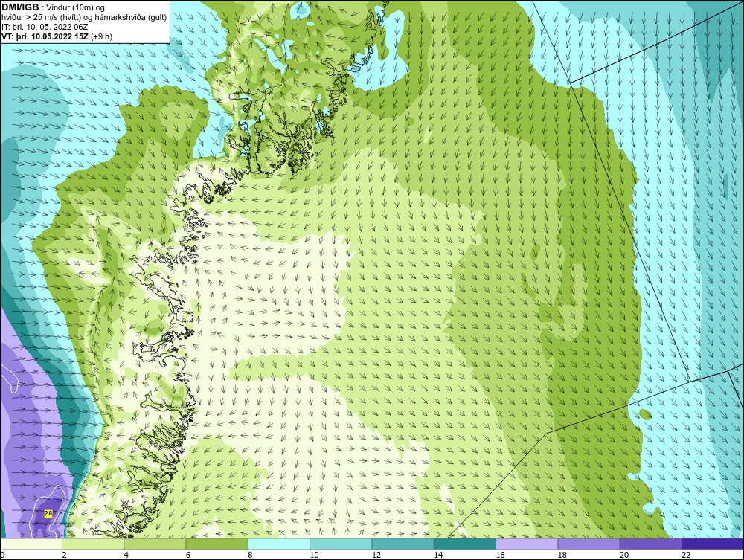Click the scale label 4
The image size is (744, 560).
click(126, 556)
